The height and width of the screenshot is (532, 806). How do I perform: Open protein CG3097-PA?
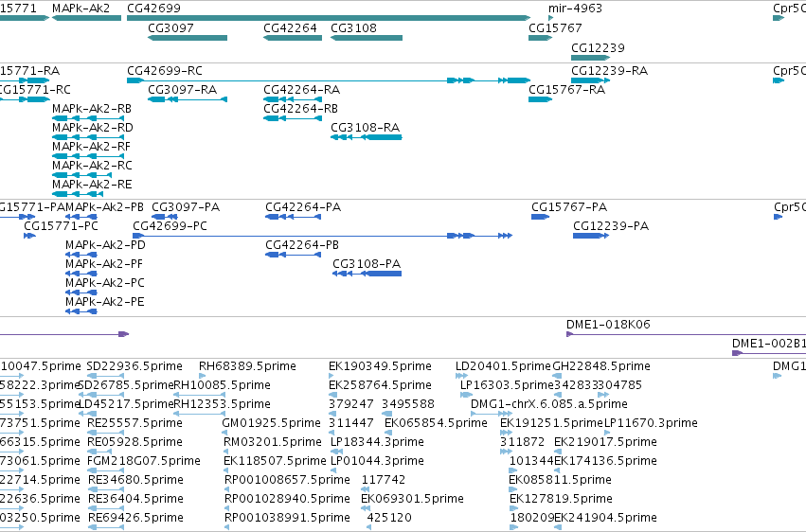coord(165,217)
